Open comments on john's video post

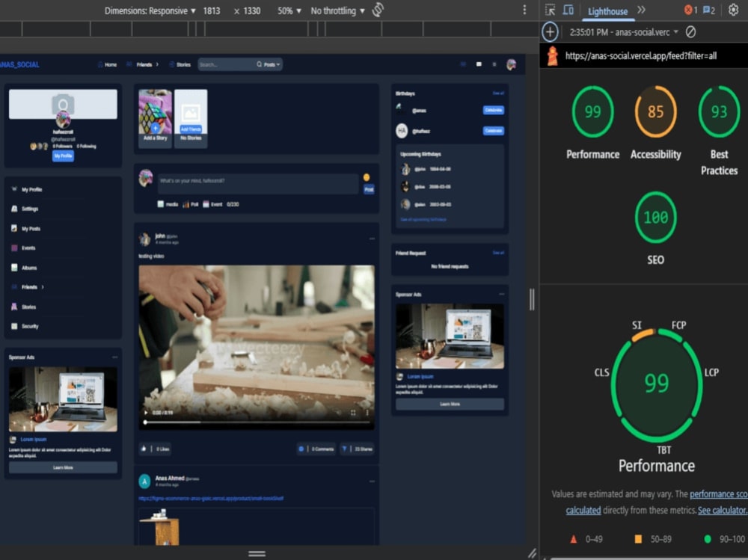pyautogui.click(x=316, y=449)
